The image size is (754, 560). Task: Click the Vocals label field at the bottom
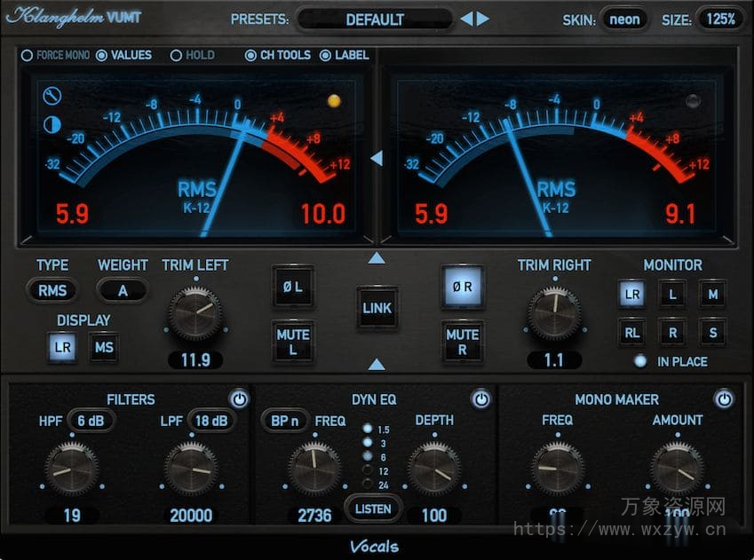click(x=377, y=547)
